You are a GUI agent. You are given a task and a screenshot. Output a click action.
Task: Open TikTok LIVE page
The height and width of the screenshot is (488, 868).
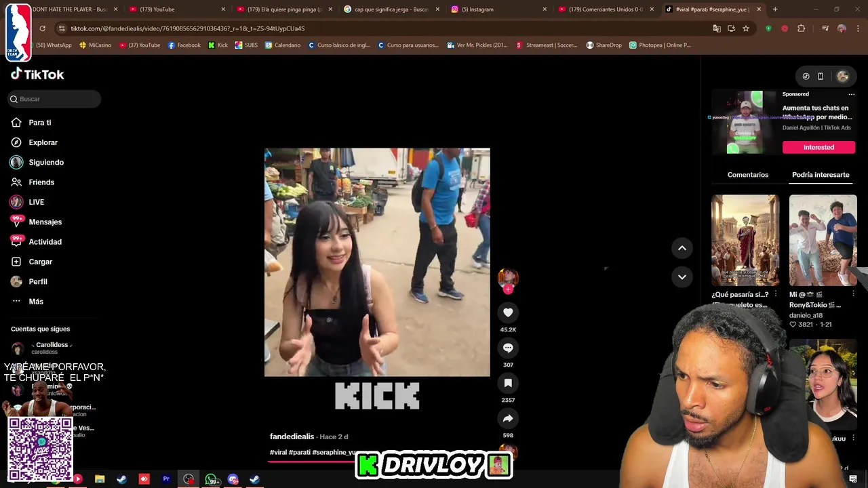pyautogui.click(x=27, y=202)
